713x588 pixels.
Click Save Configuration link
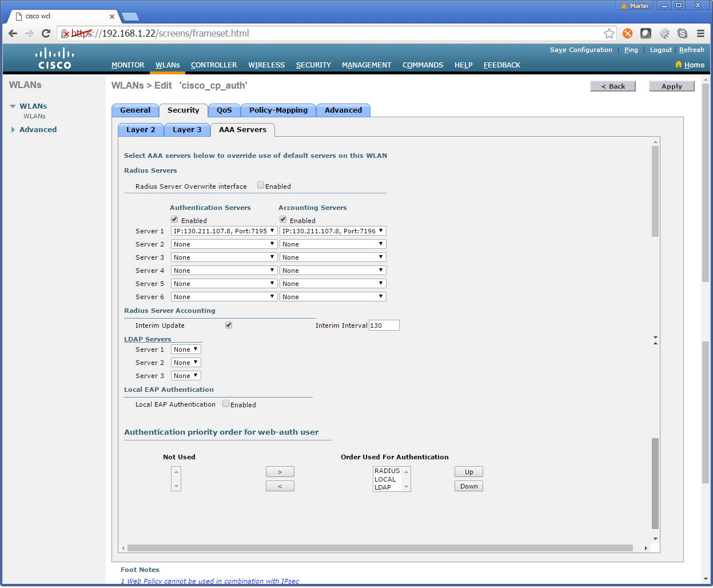coord(581,50)
